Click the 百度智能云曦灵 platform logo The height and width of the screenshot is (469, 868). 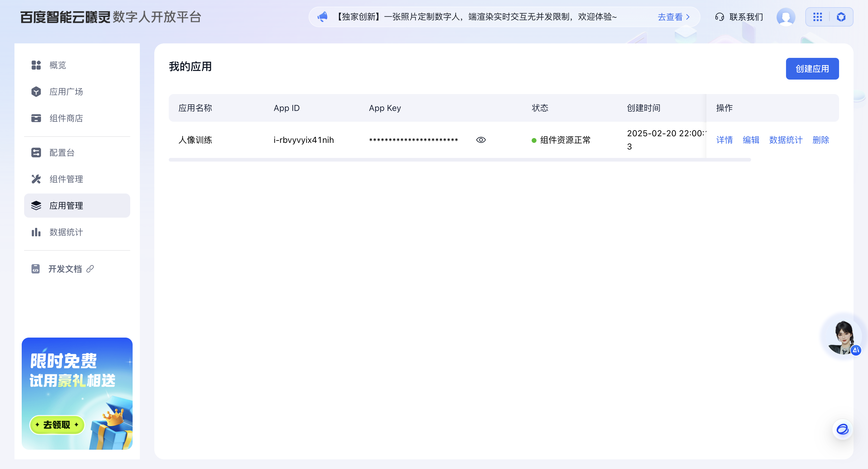point(111,17)
